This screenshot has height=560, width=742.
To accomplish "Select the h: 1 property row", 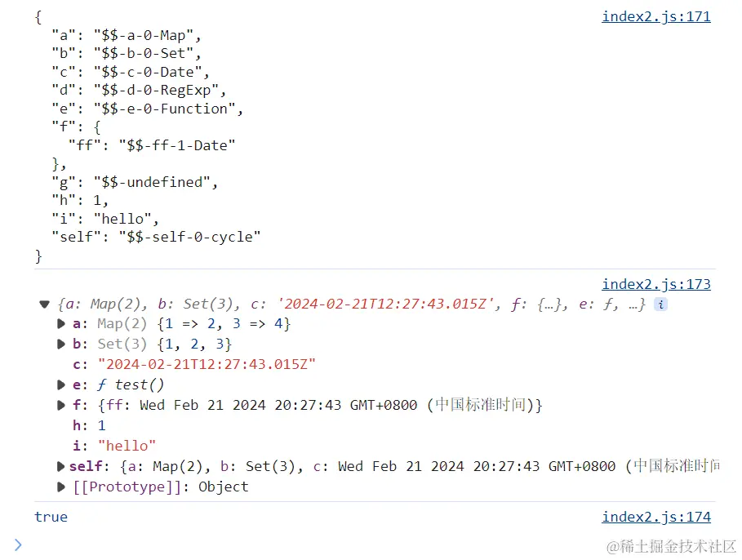I will click(89, 425).
